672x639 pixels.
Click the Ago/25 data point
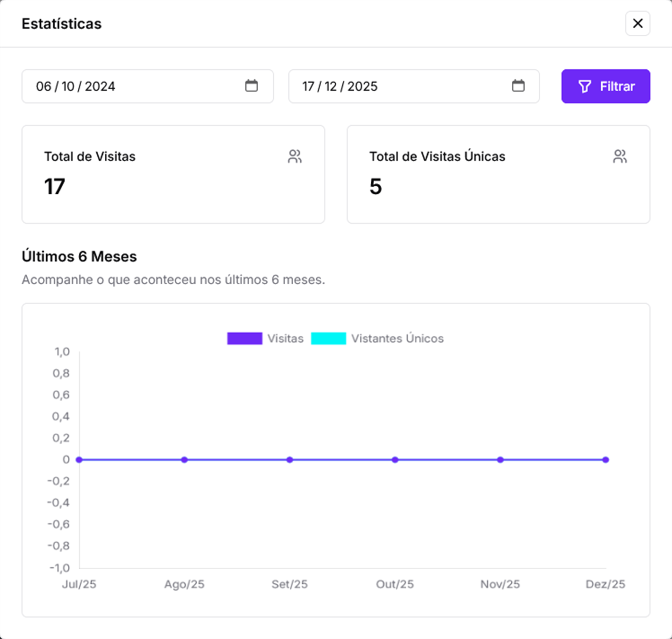pos(184,460)
